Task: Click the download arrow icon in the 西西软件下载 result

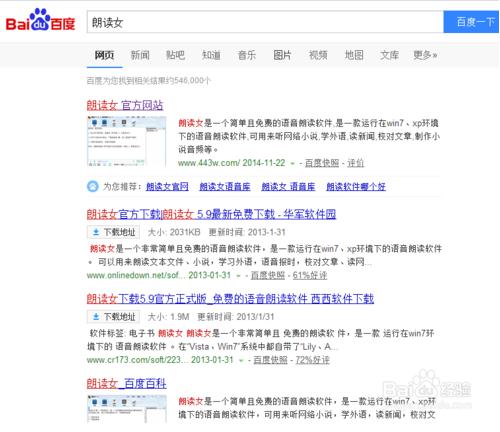Action: click(96, 317)
